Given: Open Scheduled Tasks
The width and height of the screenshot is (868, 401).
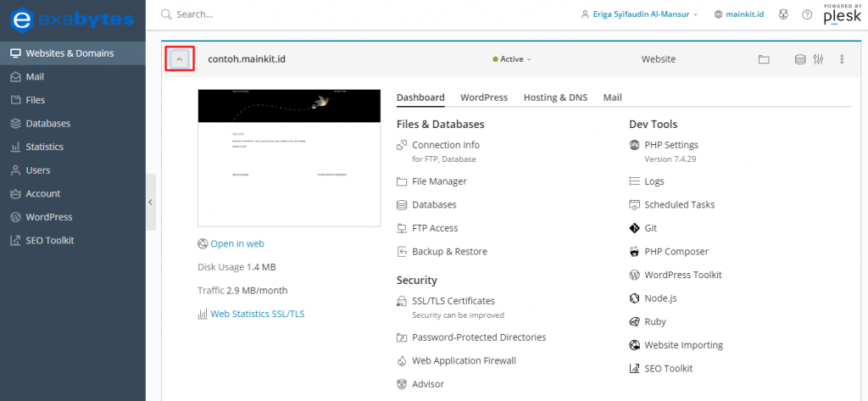Looking at the screenshot, I should pyautogui.click(x=679, y=205).
